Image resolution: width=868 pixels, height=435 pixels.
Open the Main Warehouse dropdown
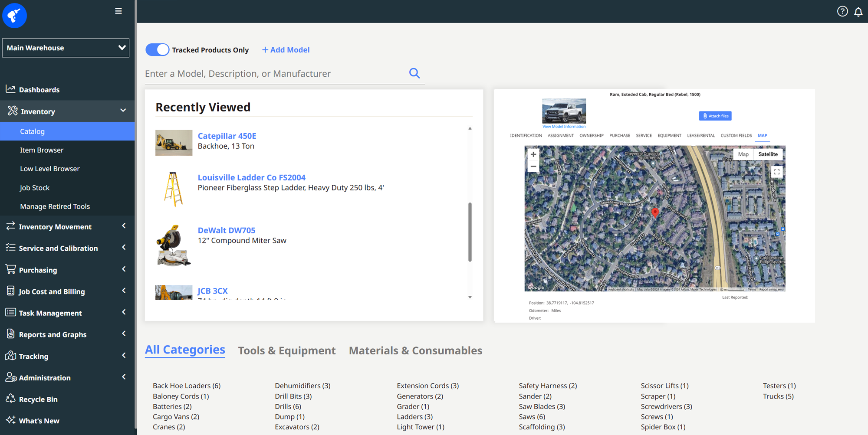click(66, 48)
